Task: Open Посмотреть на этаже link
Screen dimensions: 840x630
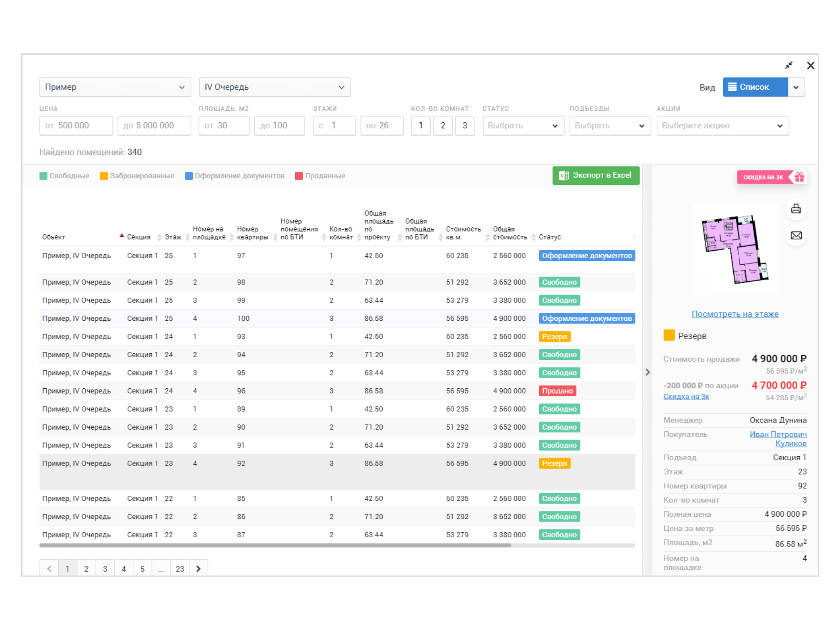Action: pos(735,314)
